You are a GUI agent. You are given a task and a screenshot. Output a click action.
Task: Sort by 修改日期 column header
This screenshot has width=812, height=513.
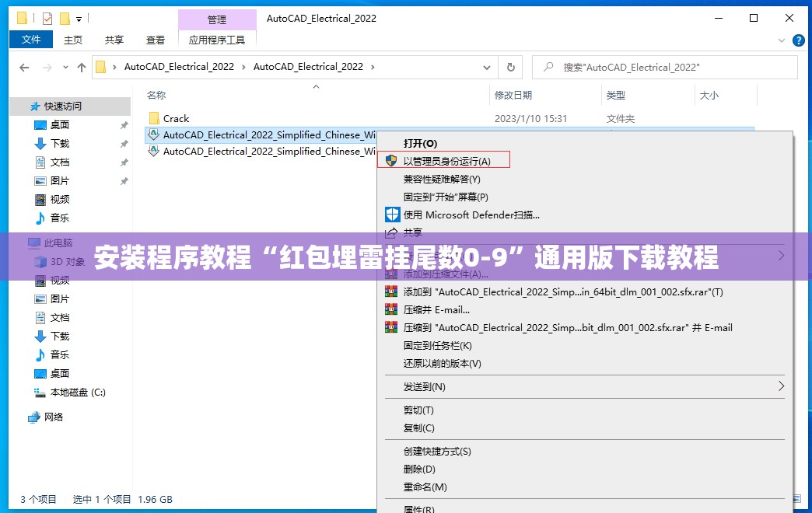(513, 96)
